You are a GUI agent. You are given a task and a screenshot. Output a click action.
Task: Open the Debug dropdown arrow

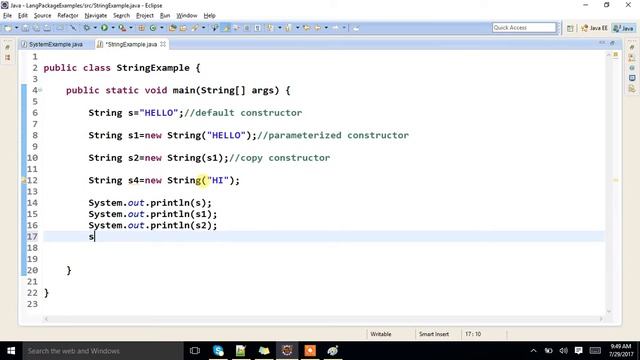tap(95, 28)
